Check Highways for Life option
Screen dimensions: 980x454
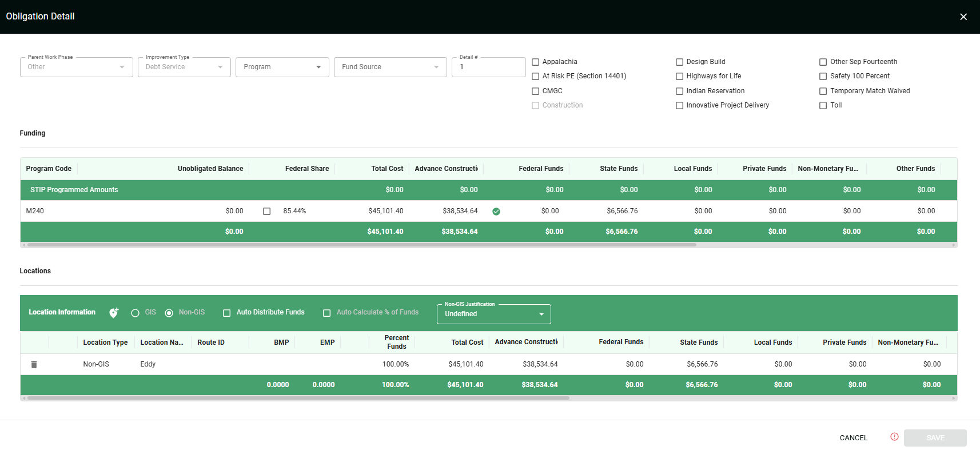680,76
